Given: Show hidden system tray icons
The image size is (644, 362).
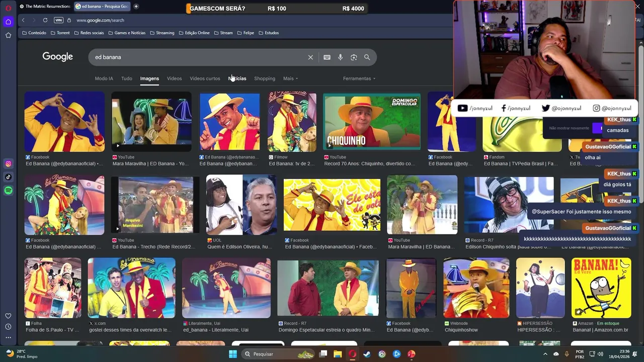Looking at the screenshot, I should [545, 354].
